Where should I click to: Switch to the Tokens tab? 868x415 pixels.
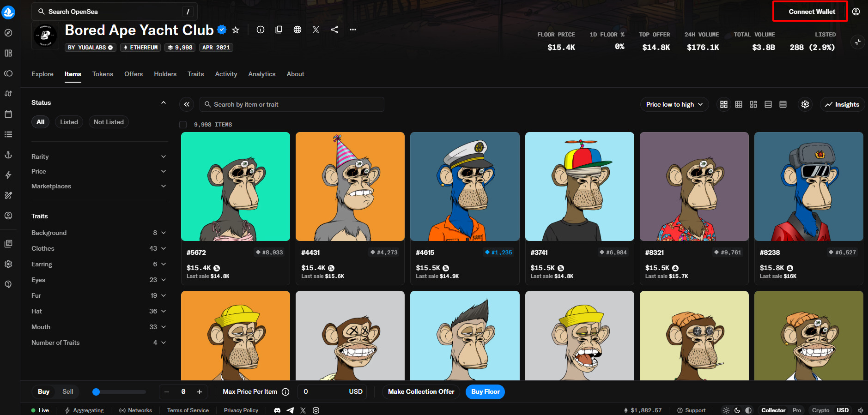point(103,74)
